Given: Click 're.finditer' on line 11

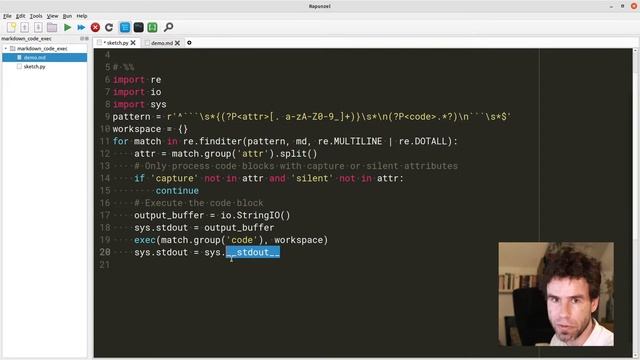Looking at the screenshot, I should pyautogui.click(x=213, y=141).
